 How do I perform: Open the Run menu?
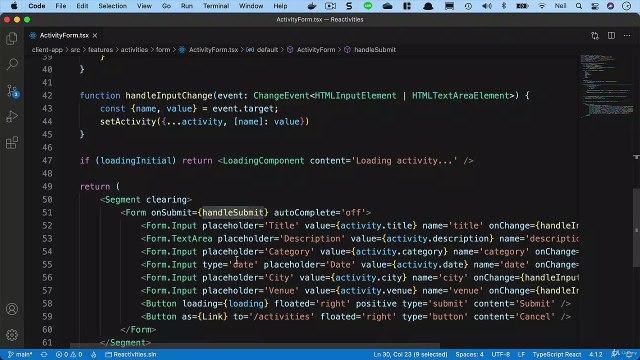(187, 6)
